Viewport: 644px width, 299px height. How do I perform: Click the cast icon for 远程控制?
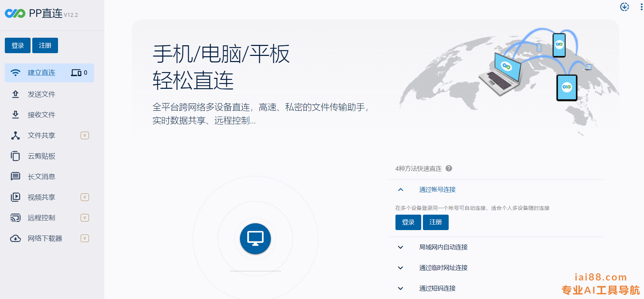pyautogui.click(x=15, y=218)
